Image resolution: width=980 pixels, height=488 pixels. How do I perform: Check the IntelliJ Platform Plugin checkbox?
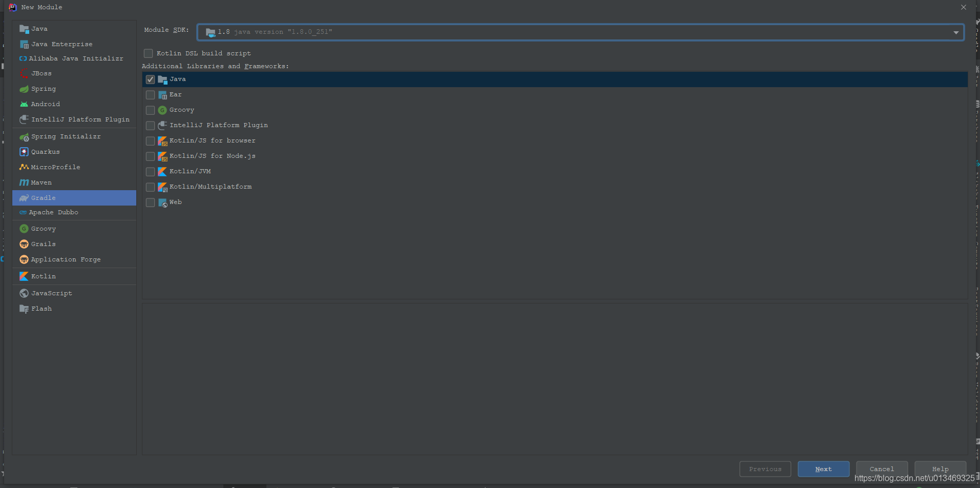(x=151, y=126)
